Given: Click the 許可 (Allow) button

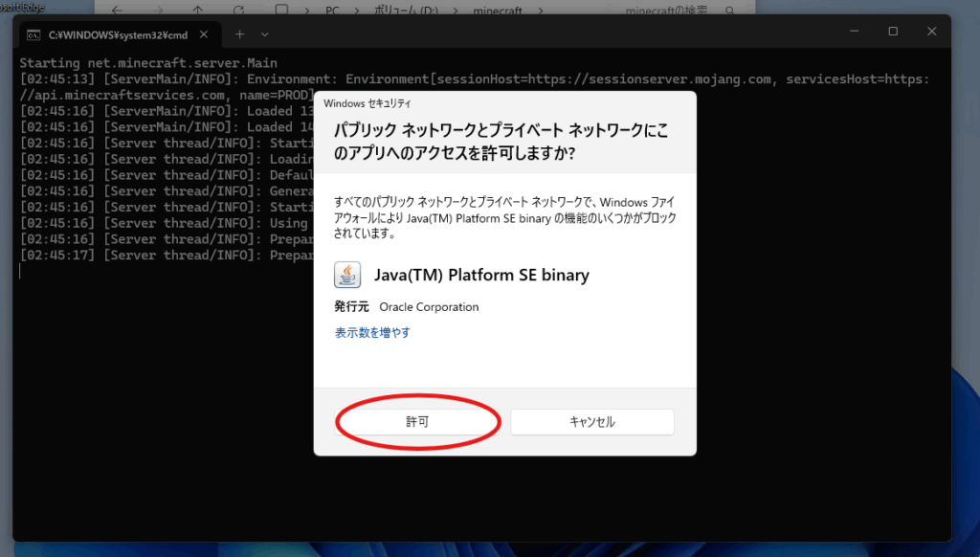Looking at the screenshot, I should 417,422.
